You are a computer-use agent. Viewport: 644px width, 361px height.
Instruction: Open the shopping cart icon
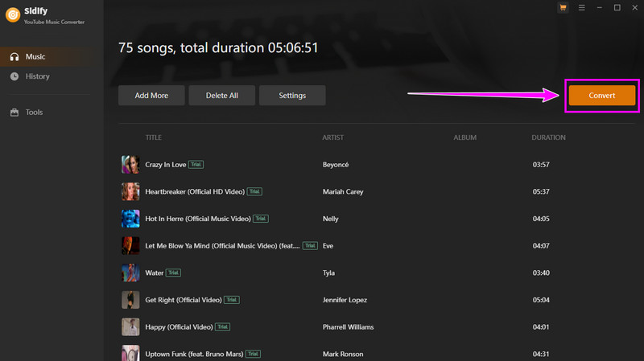tap(563, 8)
